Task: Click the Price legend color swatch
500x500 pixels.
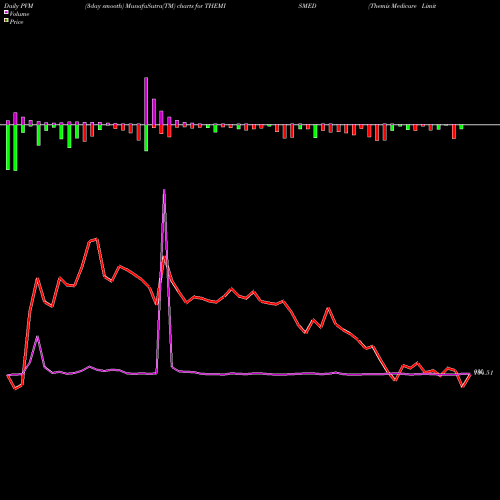Action: [x=6, y=21]
